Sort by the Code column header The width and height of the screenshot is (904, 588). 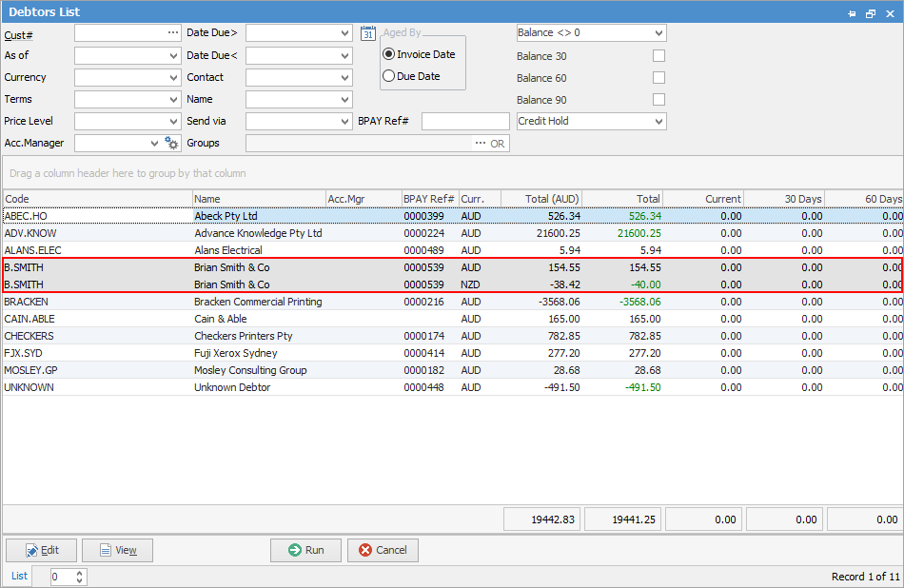coord(95,199)
